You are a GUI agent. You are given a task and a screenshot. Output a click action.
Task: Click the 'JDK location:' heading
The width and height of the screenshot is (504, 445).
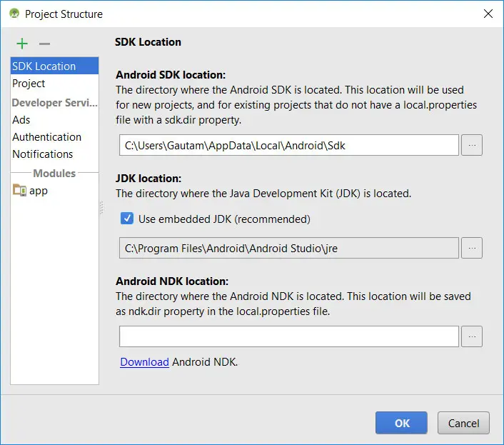[x=148, y=178]
